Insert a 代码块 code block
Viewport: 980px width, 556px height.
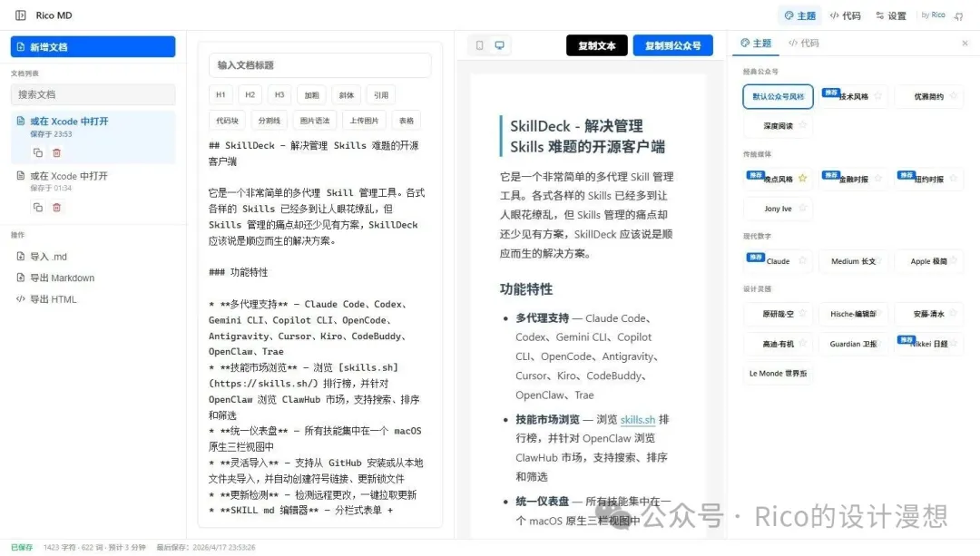point(227,121)
